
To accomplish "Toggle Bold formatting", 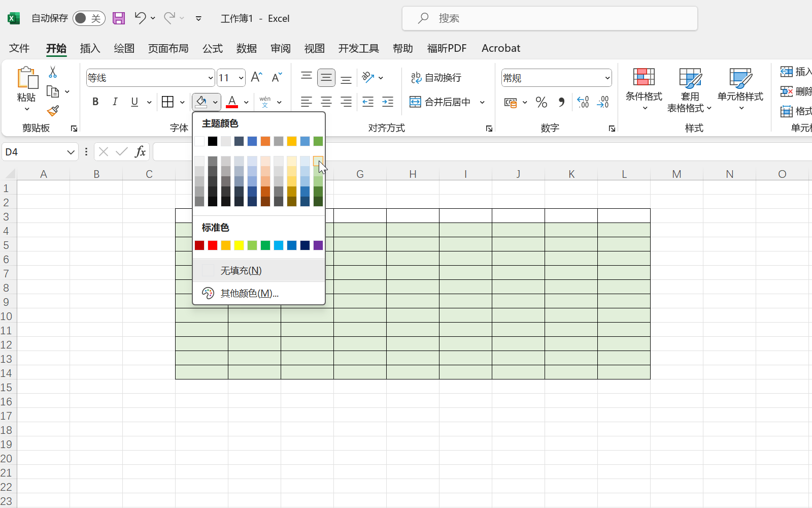I will (95, 102).
